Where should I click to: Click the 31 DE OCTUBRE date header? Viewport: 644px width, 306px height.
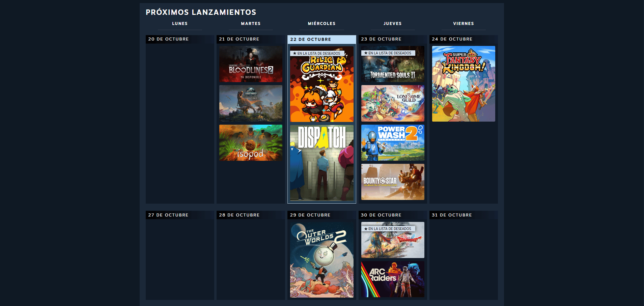pyautogui.click(x=464, y=215)
